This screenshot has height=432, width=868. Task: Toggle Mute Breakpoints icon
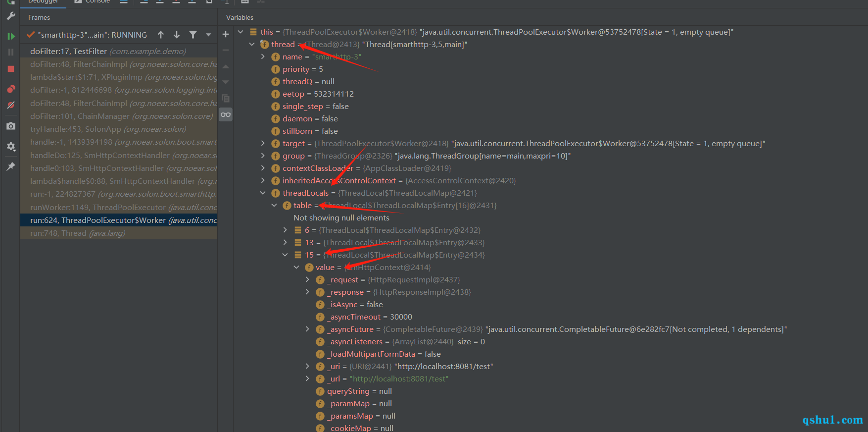click(10, 105)
